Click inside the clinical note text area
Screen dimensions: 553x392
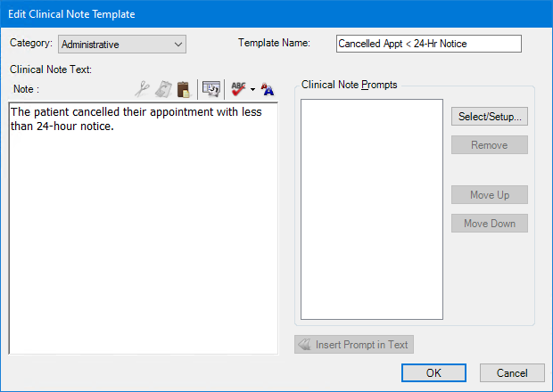143,241
